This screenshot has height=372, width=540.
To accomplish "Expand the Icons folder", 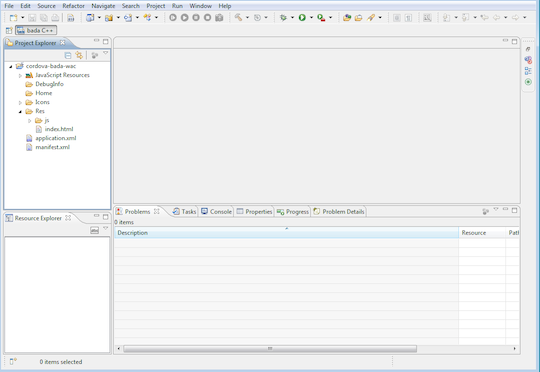I will tap(20, 103).
